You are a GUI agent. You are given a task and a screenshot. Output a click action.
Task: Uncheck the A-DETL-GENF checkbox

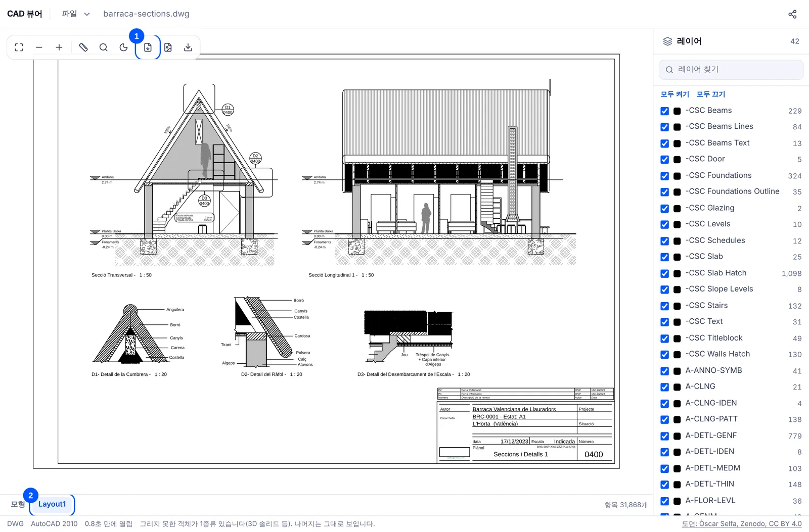(x=665, y=436)
